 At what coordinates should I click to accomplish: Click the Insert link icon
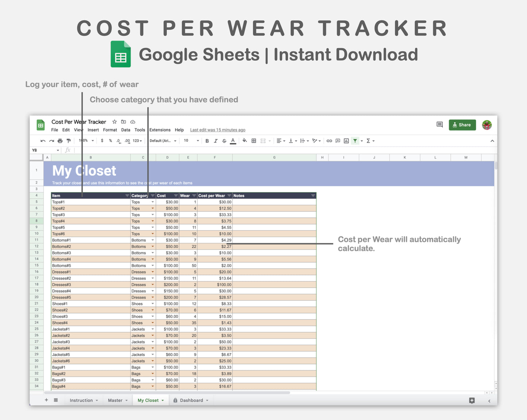(x=329, y=140)
